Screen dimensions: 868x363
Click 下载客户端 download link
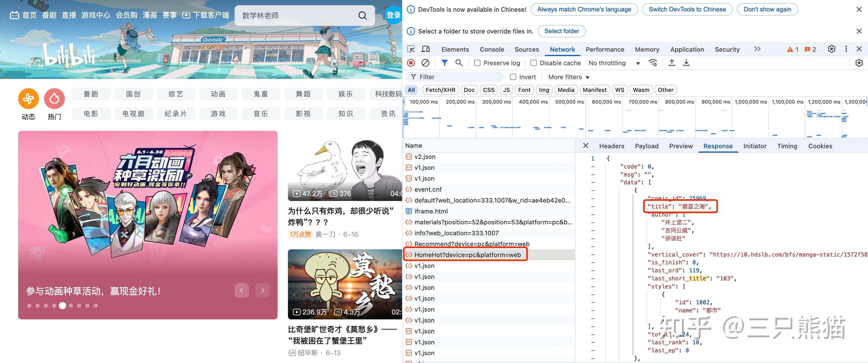click(205, 15)
